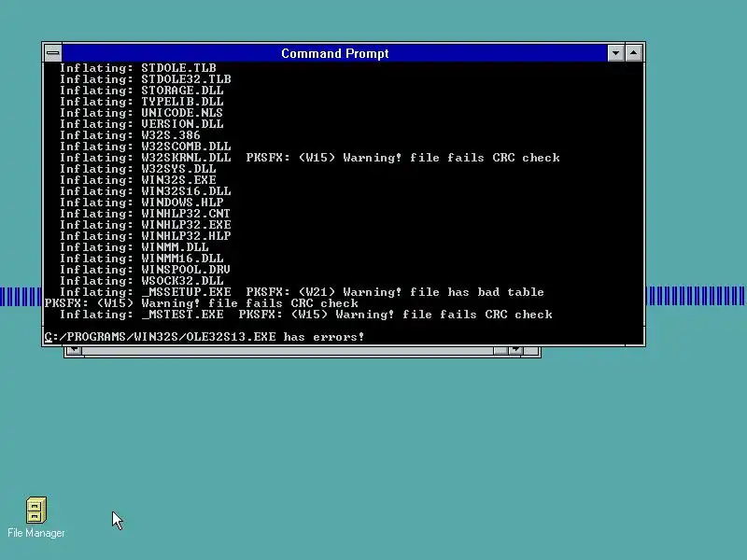Click the 'WINHLP32.CNT' output line
This screenshot has width=747, height=560.
(x=146, y=214)
